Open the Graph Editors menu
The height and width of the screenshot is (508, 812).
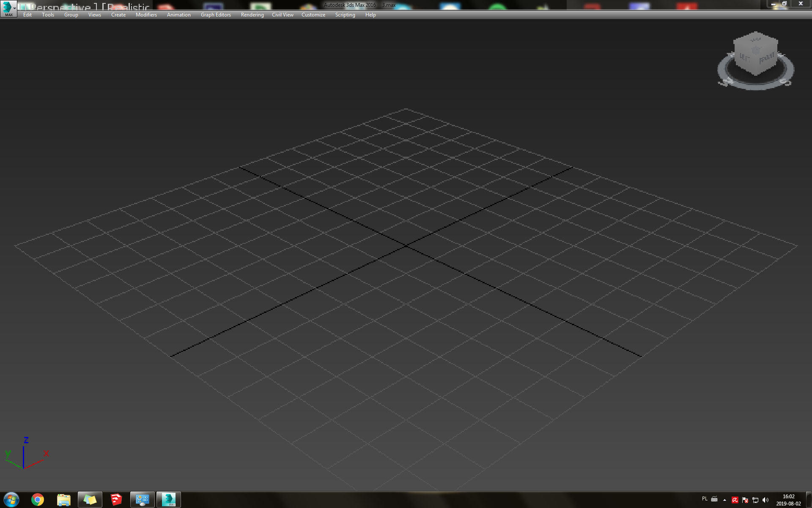coord(215,14)
